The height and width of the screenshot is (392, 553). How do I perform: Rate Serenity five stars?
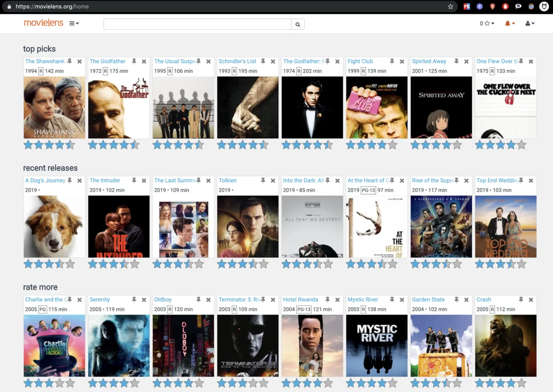[x=134, y=383]
